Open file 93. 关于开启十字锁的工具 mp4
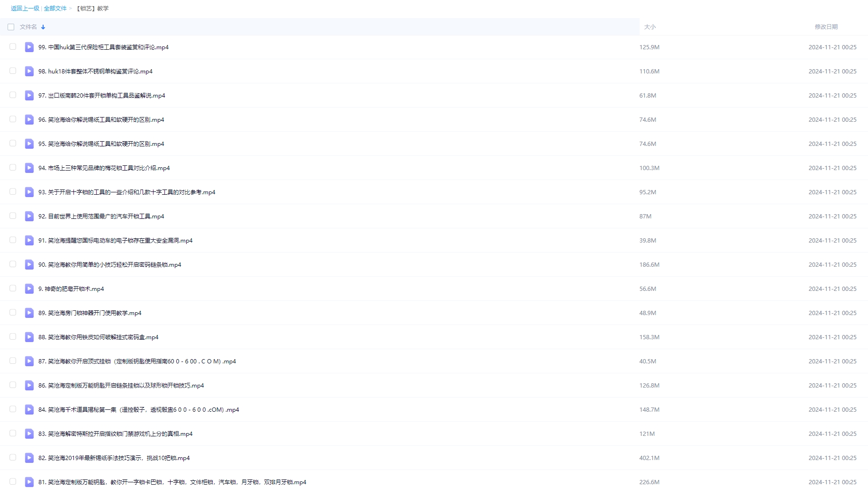Screen dimensions: 868x488 (x=127, y=192)
